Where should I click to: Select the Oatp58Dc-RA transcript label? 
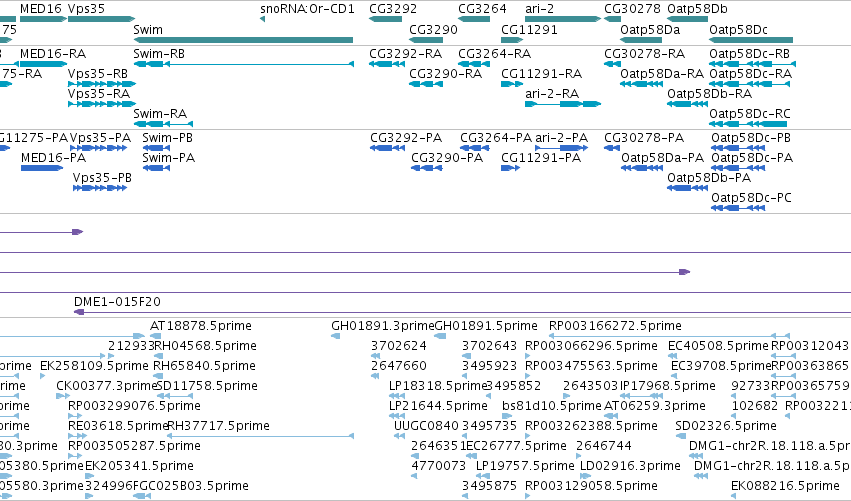click(x=751, y=74)
